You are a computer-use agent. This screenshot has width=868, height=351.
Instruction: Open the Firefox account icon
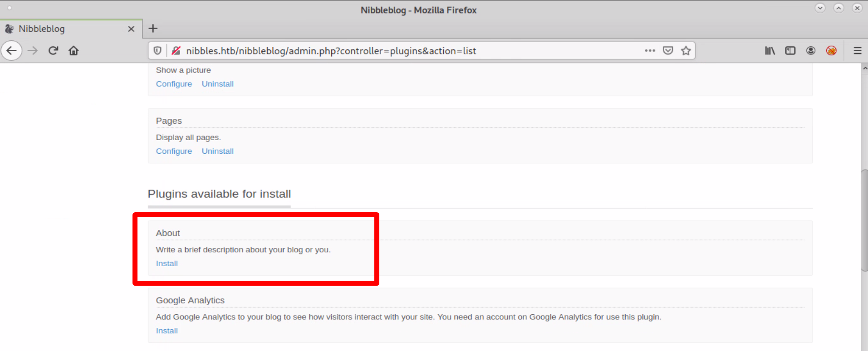[x=810, y=51]
